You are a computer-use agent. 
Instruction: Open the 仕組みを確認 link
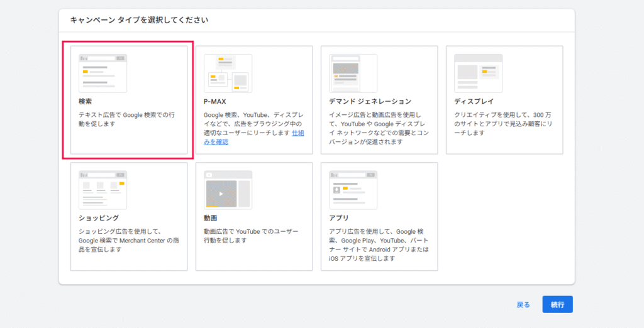point(254,138)
